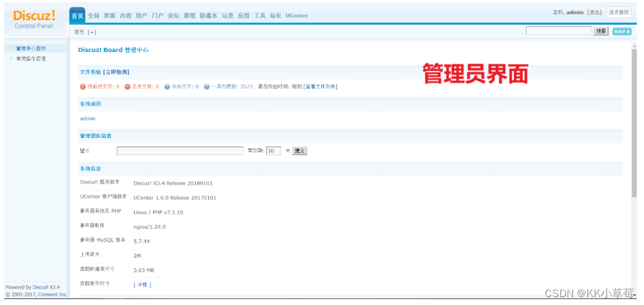Select 常用操作管理 in the sidebar

pyautogui.click(x=31, y=59)
